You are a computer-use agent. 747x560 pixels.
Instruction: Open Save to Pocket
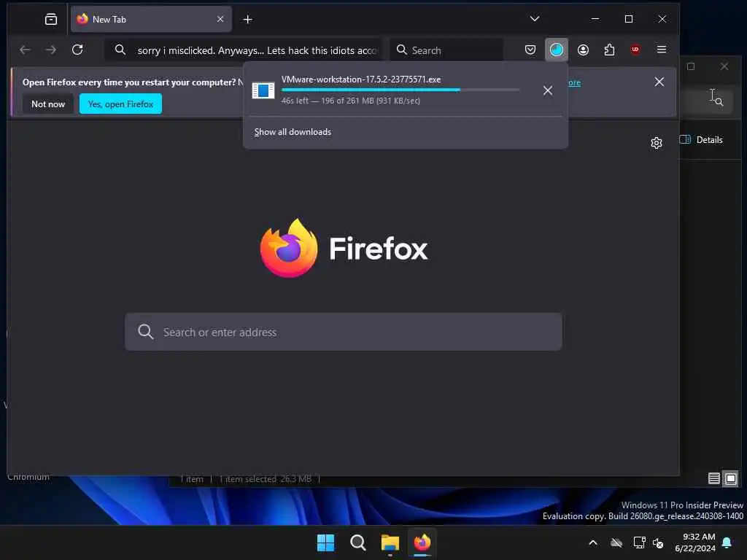[530, 50]
